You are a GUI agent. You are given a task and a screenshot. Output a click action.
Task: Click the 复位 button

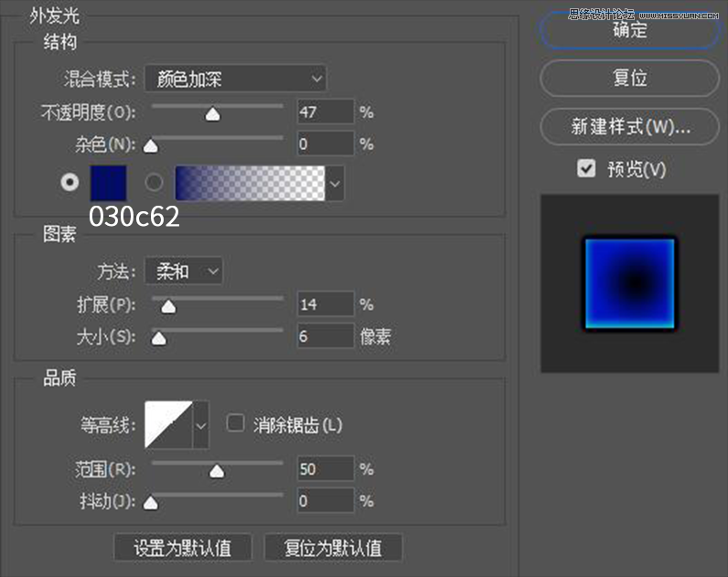[629, 78]
